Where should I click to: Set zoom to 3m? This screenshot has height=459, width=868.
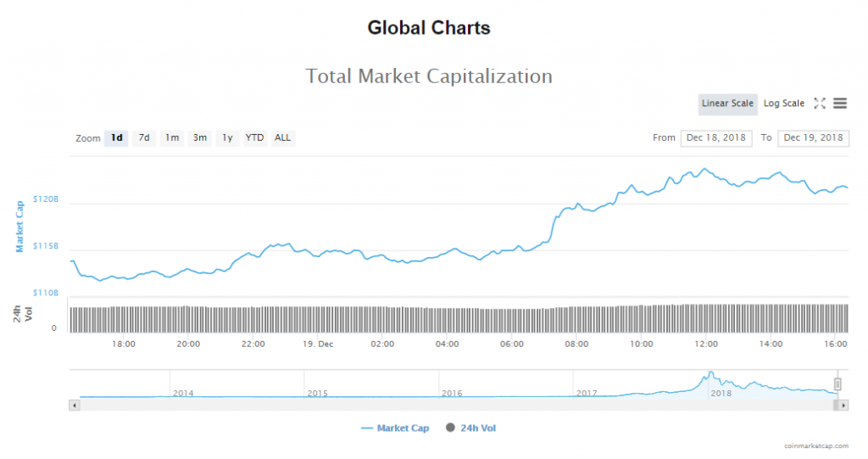(x=200, y=137)
